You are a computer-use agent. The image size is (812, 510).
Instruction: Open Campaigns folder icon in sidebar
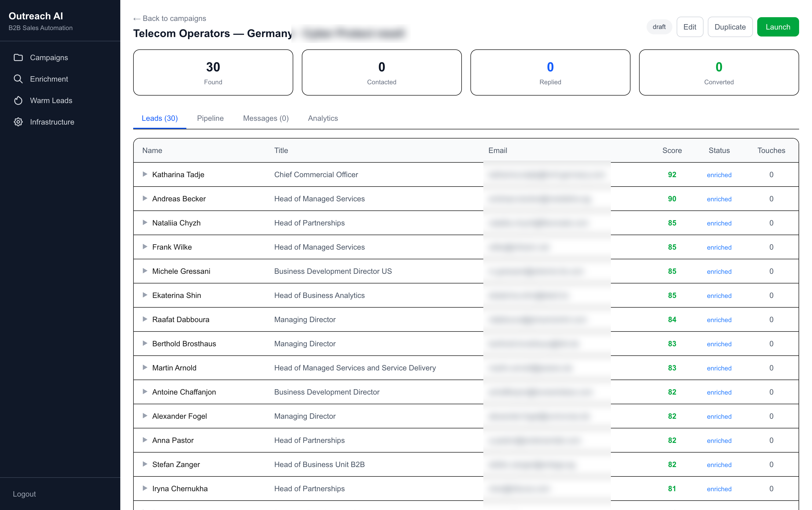point(18,58)
